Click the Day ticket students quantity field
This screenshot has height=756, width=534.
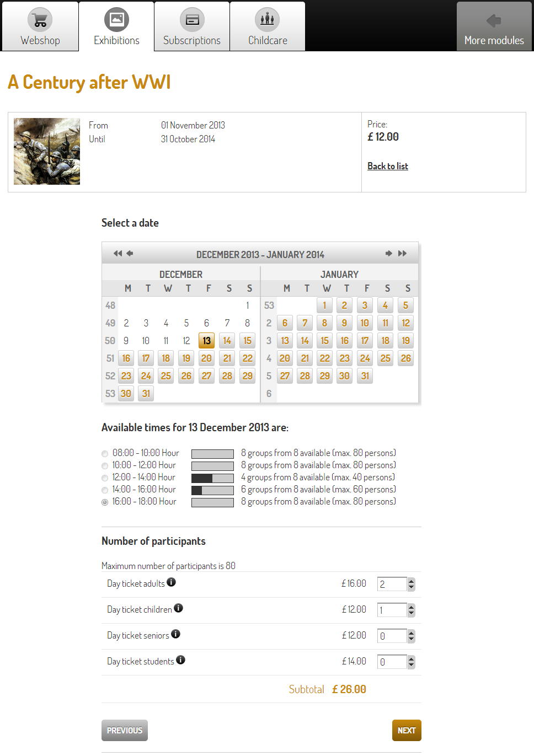[392, 662]
